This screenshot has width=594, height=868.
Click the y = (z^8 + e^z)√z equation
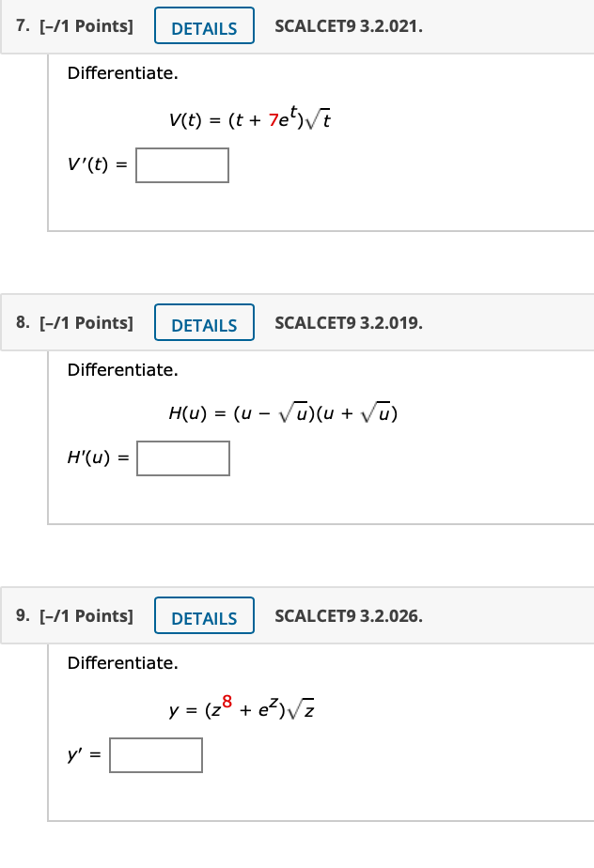click(242, 707)
